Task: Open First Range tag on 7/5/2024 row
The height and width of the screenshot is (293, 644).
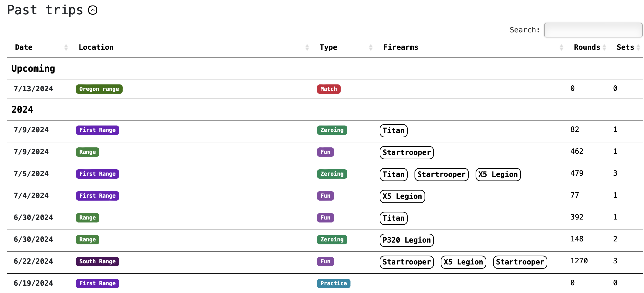Action: click(97, 174)
